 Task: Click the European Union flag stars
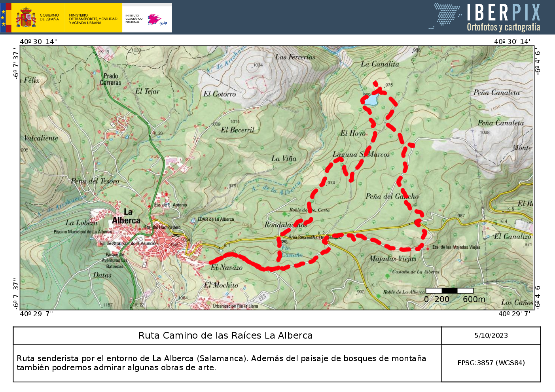point(3,17)
